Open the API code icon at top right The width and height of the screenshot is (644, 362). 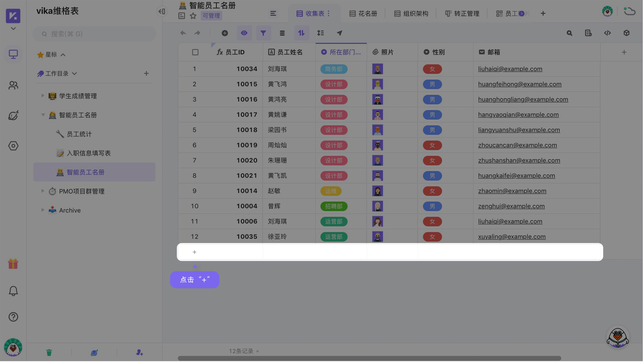608,33
